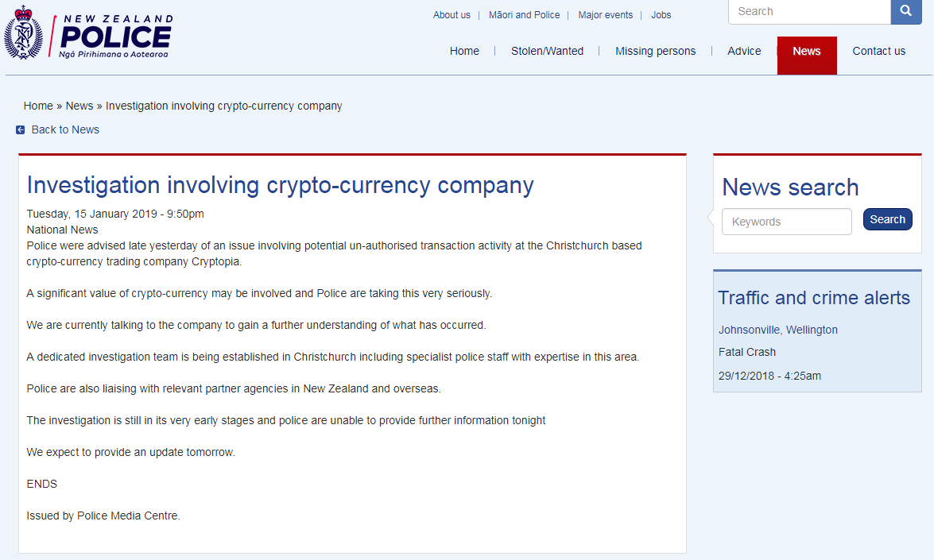
Task: Go to the Home menu item
Action: coord(464,51)
